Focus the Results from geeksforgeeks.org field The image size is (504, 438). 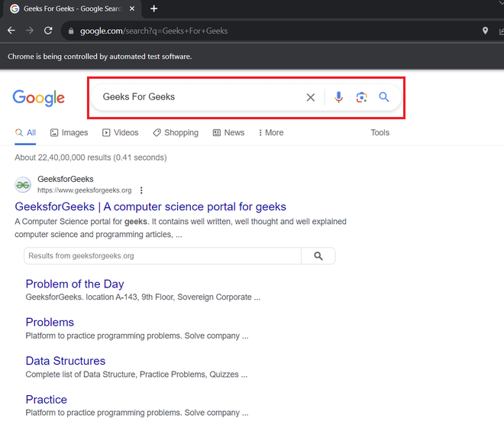(x=162, y=256)
